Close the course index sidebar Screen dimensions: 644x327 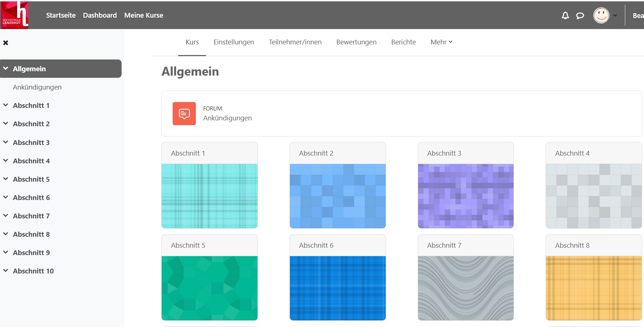click(x=6, y=43)
